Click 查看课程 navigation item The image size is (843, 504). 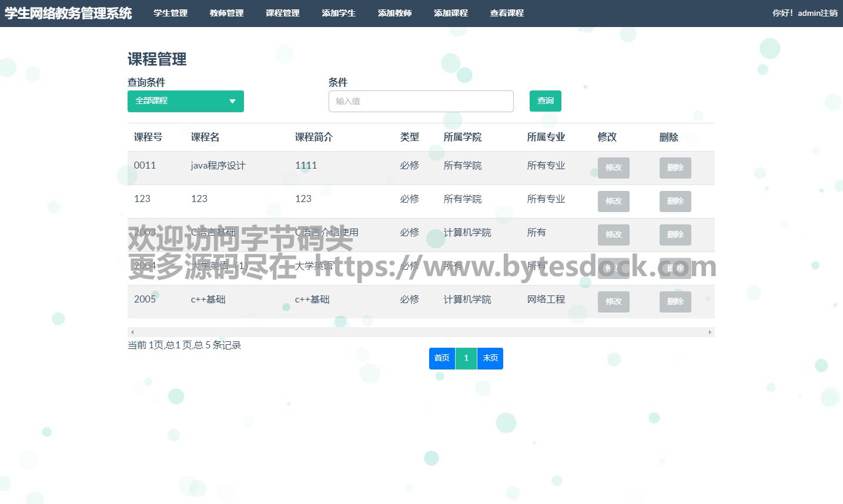click(x=507, y=13)
